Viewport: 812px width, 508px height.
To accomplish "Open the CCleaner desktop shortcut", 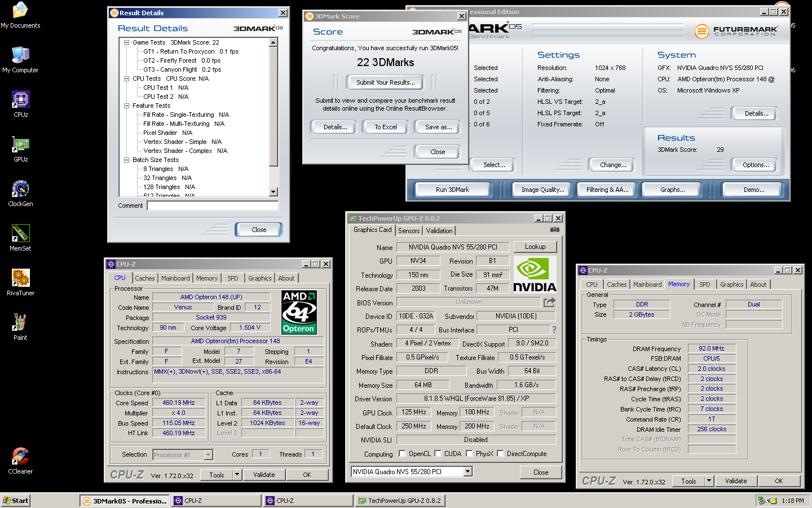I will [20, 461].
